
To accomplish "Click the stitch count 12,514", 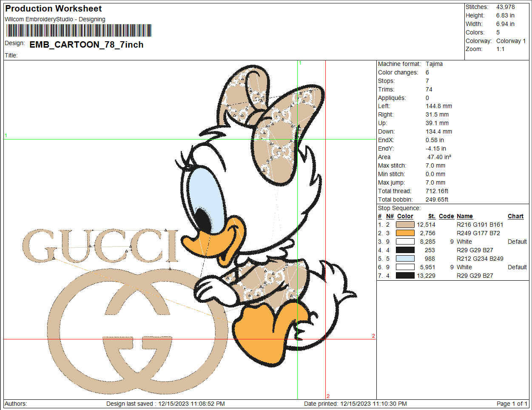I will tap(426, 225).
